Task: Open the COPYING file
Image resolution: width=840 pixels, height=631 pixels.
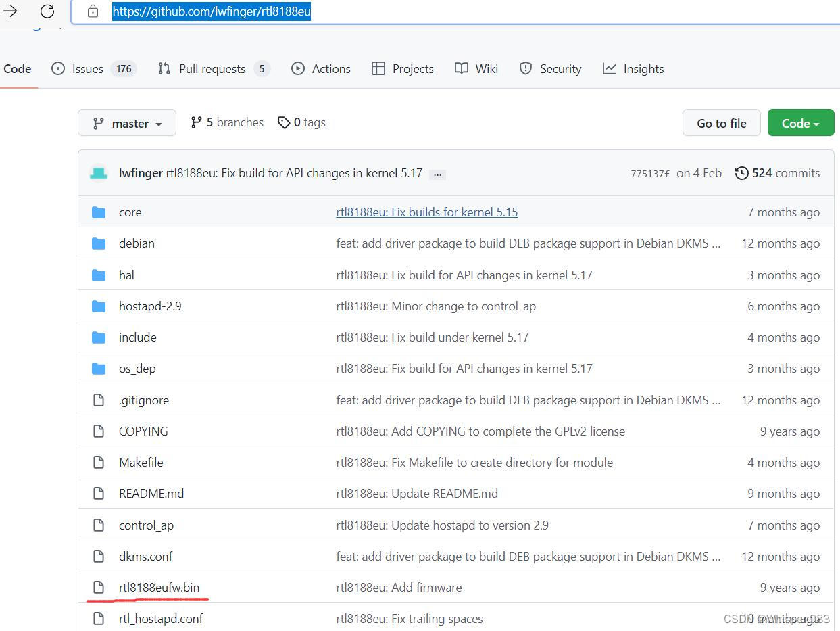Action: [143, 431]
